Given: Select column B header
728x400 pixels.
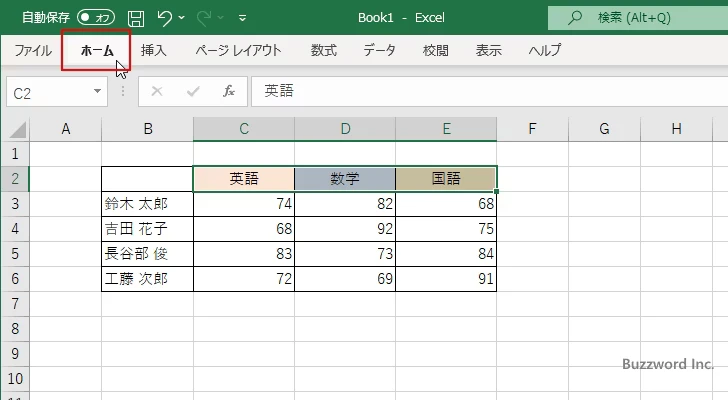Looking at the screenshot, I should click(148, 129).
